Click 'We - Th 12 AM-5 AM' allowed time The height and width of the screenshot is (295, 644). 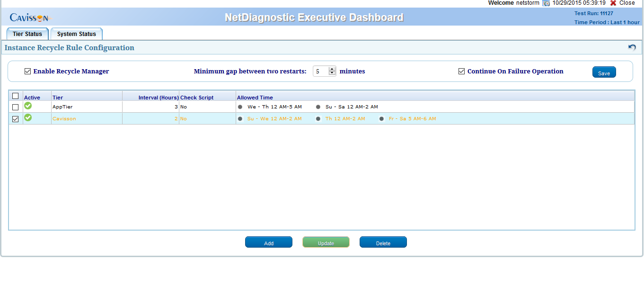tap(274, 107)
